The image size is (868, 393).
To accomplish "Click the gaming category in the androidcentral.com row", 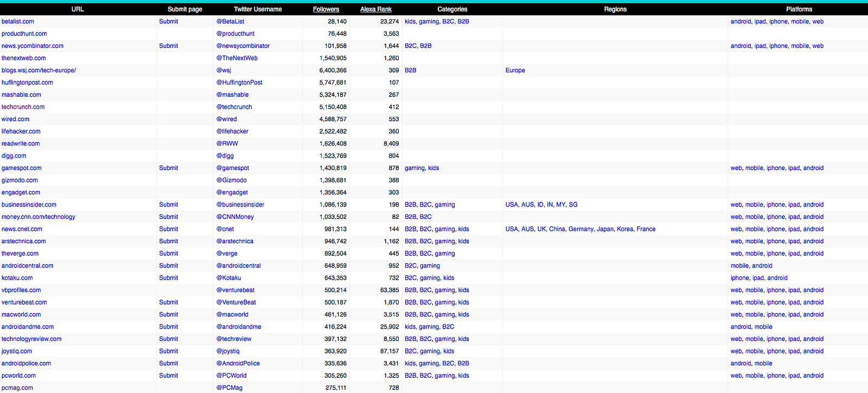I will 430,266.
